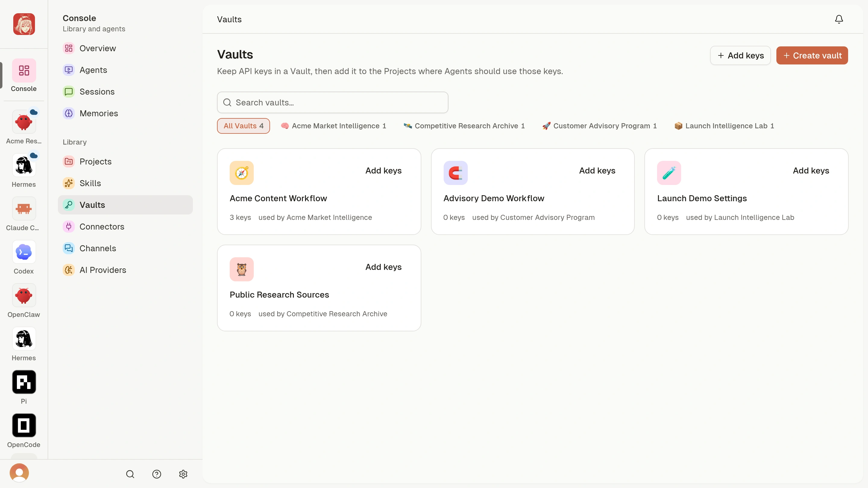Open the notifications bell
The width and height of the screenshot is (868, 488).
[x=839, y=19]
